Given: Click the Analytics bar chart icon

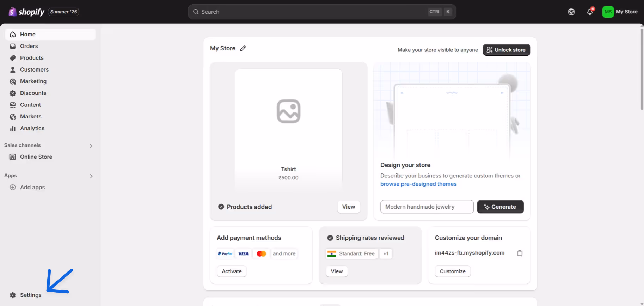Looking at the screenshot, I should [x=13, y=128].
